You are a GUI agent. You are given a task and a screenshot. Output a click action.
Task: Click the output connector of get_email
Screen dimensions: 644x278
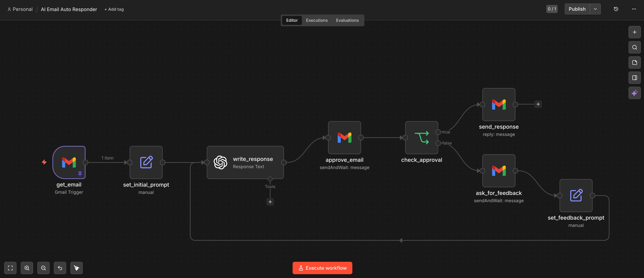[86, 162]
